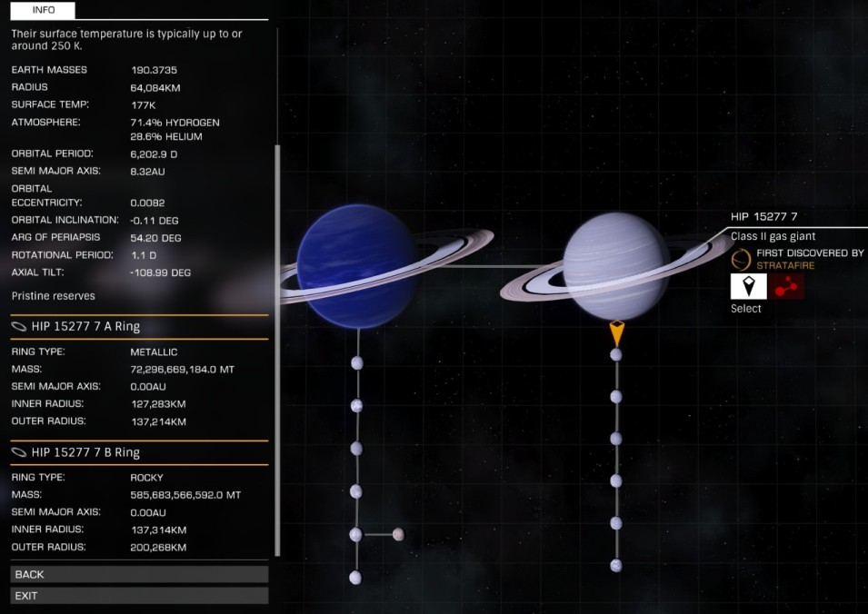Click the HIP 15277 7 B Ring header
Screen dimensions: 868x614
pos(139,452)
